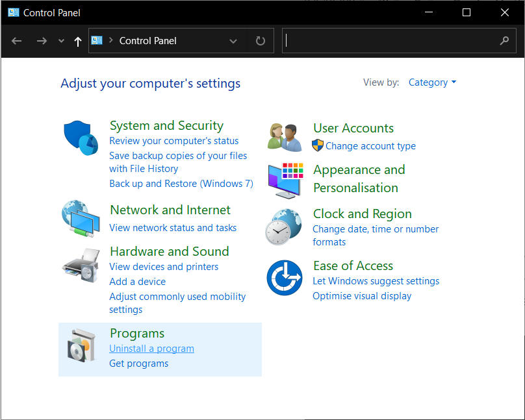Click the Ease of Access icon
Viewport: 525px width, 420px height.
(284, 278)
